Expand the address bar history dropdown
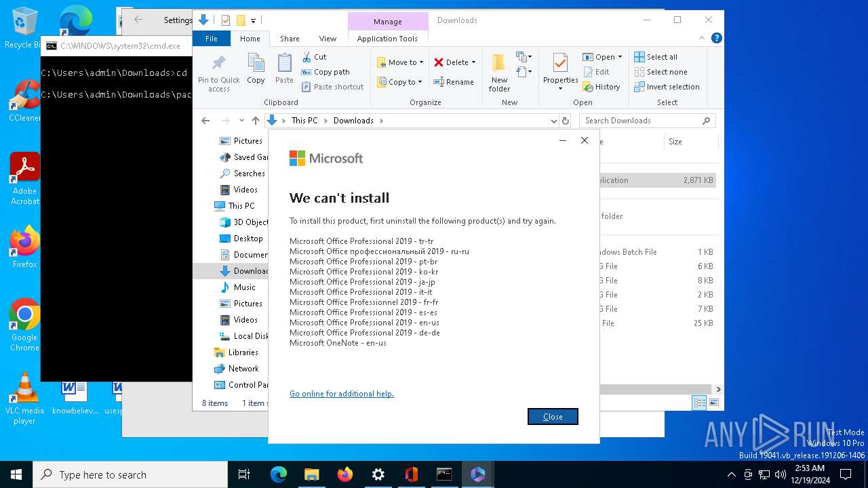868x488 pixels. coord(554,121)
